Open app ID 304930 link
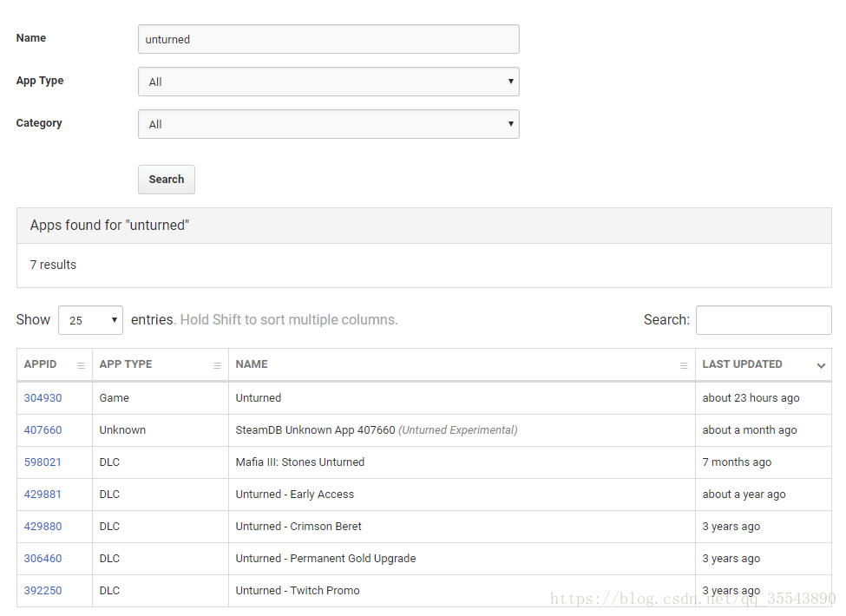 pyautogui.click(x=43, y=397)
